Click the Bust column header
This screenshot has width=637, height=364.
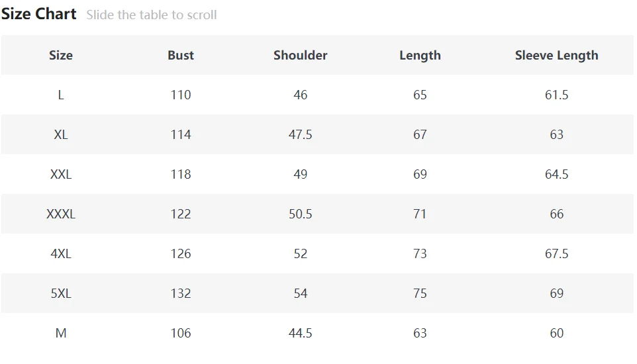coord(181,56)
